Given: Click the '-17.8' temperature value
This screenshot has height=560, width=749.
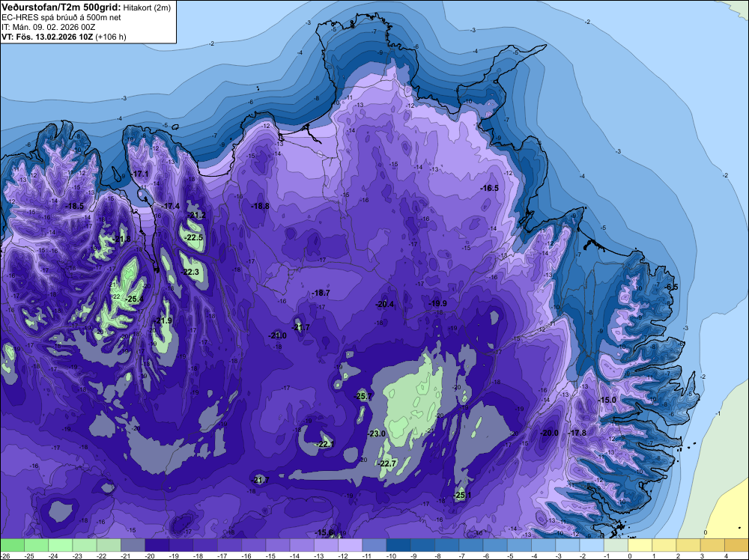Looking at the screenshot, I should (x=577, y=433).
